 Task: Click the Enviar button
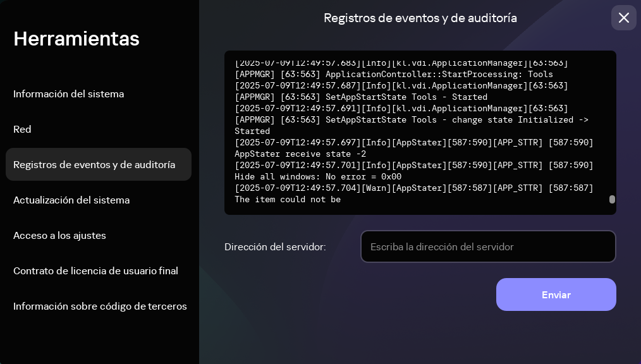coord(556,294)
